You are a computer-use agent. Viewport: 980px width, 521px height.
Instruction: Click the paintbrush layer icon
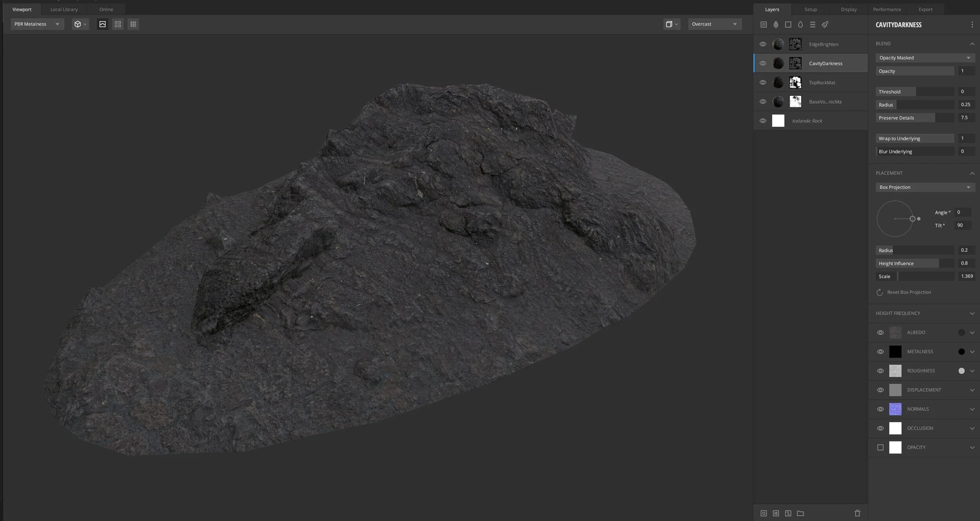coord(825,24)
